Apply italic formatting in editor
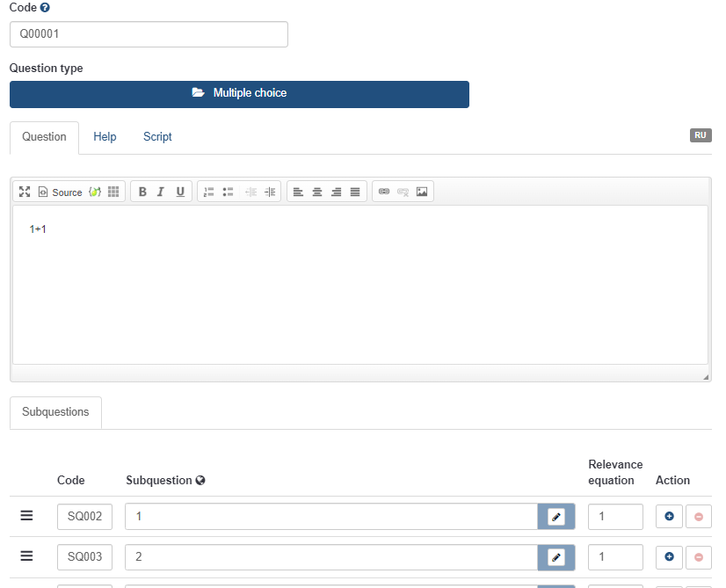Viewport: 726px width, 588px height. [x=161, y=192]
